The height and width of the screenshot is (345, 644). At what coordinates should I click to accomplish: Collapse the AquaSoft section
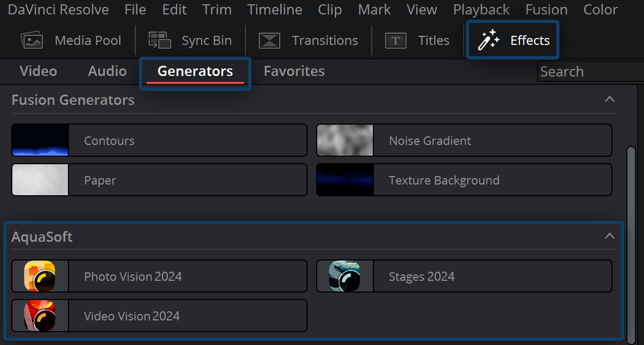click(x=609, y=235)
